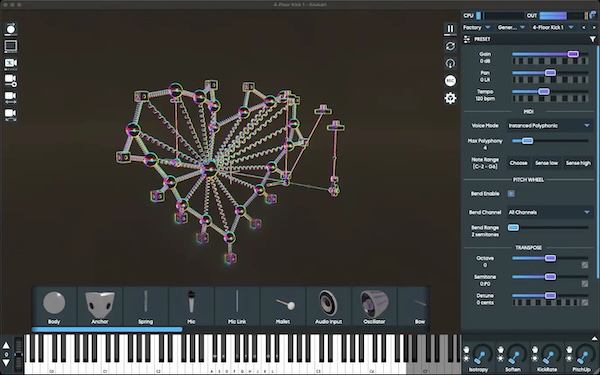Select the Mic Link entity in palette
600x375 pixels.
coord(237,306)
